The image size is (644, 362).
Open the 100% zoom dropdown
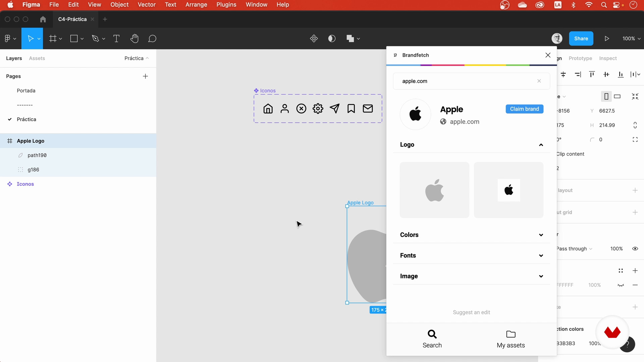(632, 39)
